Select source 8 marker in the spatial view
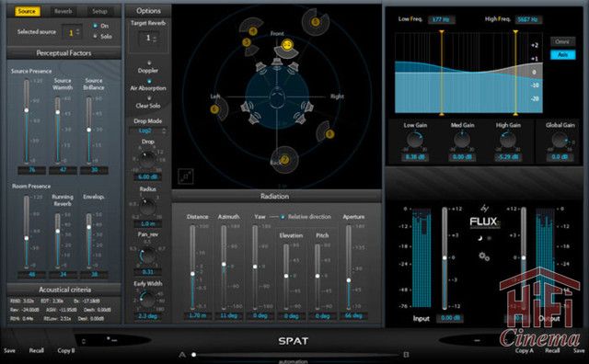The width and height of the screenshot is (589, 364). pyautogui.click(x=329, y=134)
